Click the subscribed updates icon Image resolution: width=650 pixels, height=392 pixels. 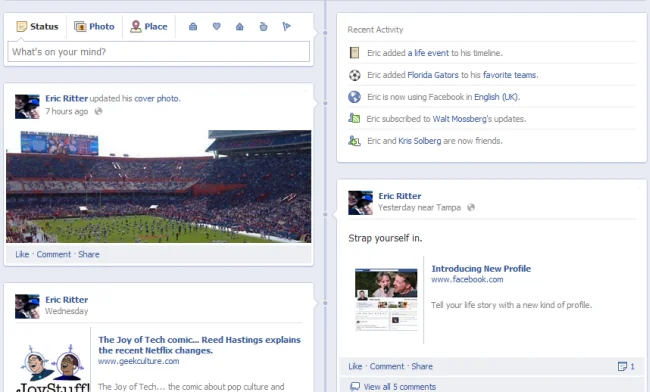[x=354, y=119]
